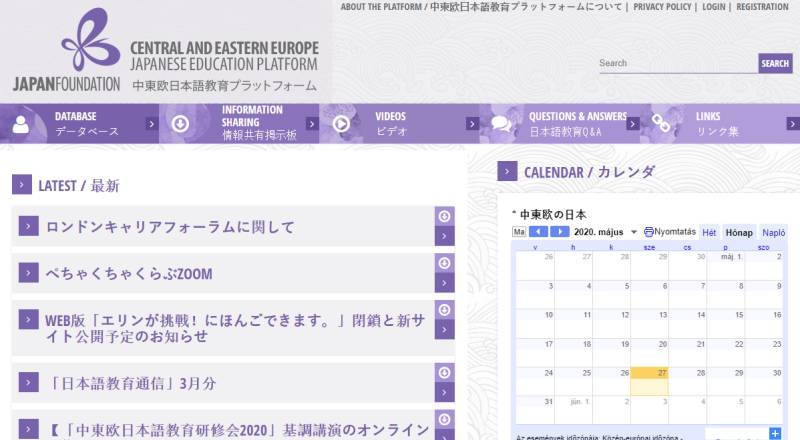Print the calendar via Nyomtatás

[669, 232]
